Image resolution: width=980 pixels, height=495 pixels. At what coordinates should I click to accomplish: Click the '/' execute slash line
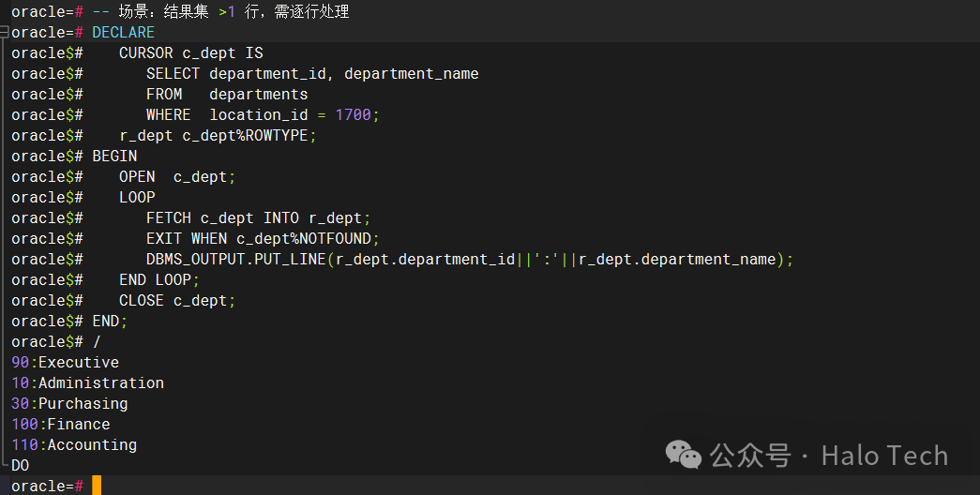(97, 342)
